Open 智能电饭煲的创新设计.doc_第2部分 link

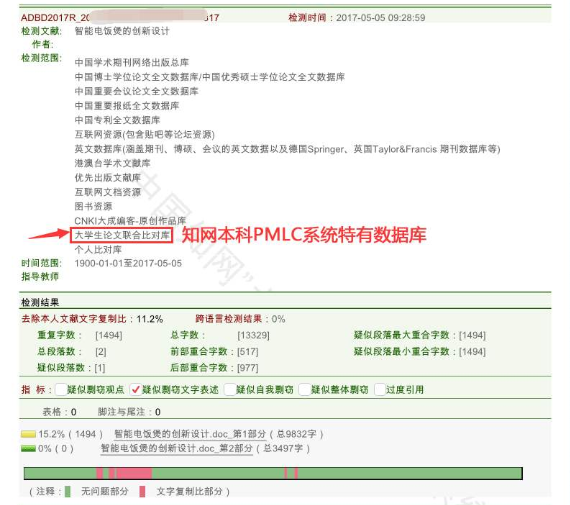coord(177,448)
